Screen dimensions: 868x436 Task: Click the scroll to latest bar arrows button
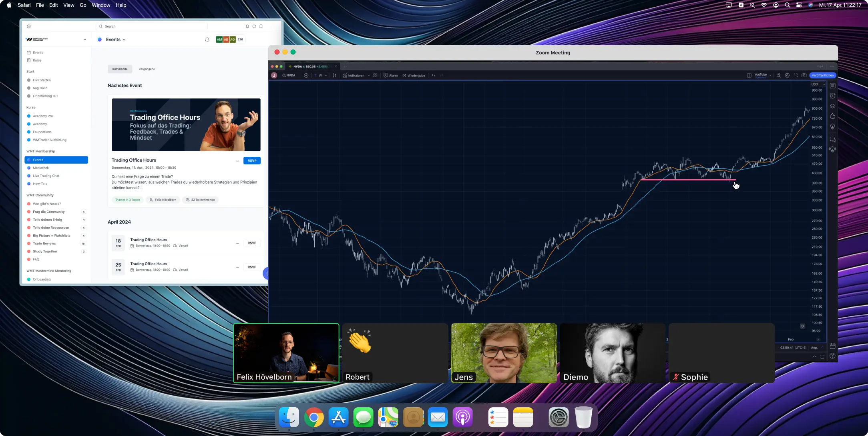[803, 326]
